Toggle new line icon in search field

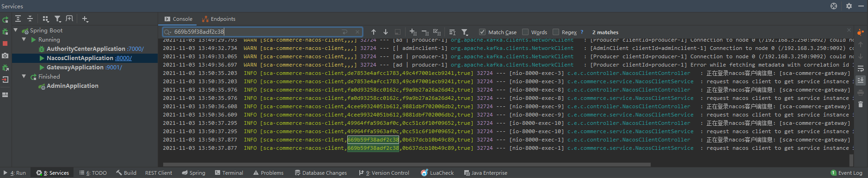(x=345, y=32)
